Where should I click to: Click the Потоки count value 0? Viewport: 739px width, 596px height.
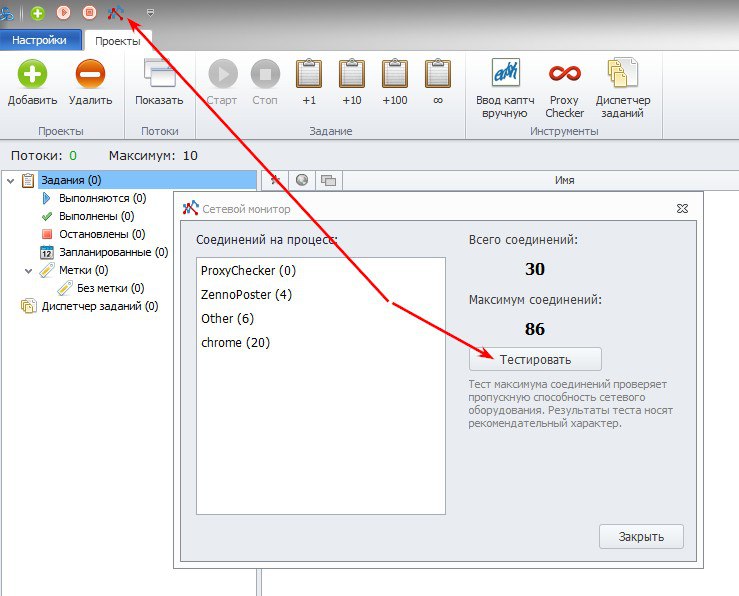coord(73,156)
